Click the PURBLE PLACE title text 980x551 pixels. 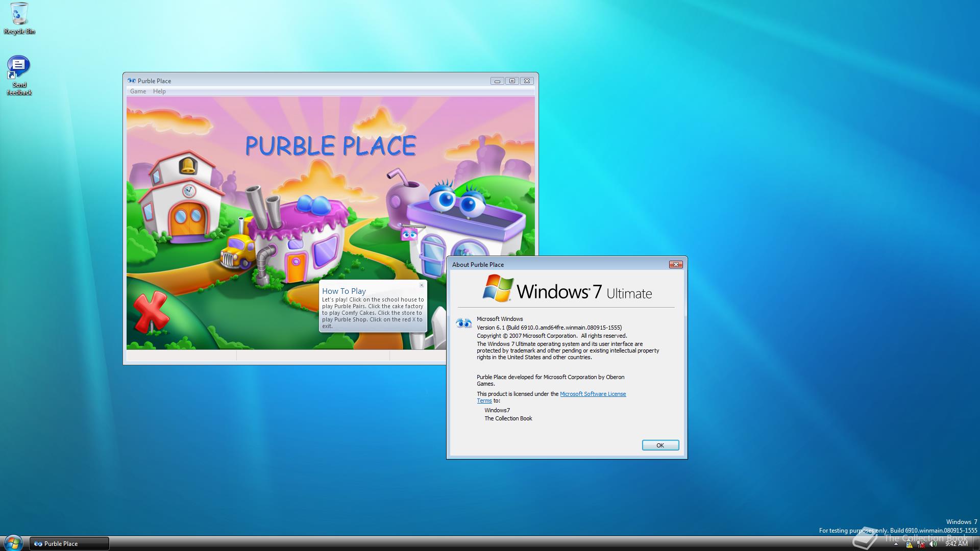click(331, 146)
